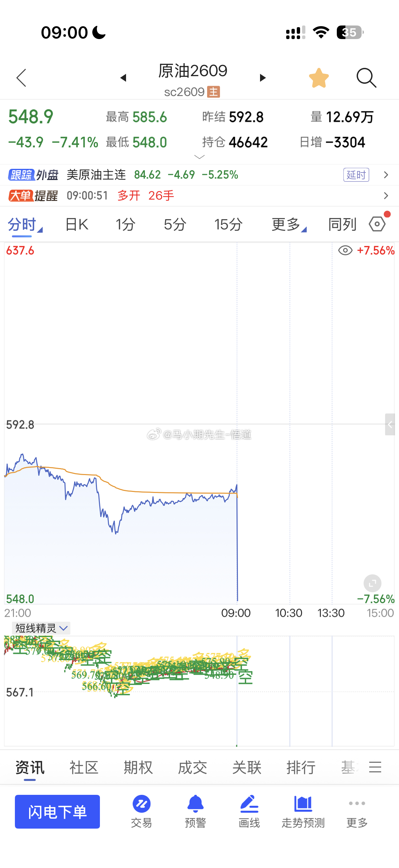The image size is (399, 868).
Task: Open the 更多 timeframe dropdown
Action: coord(288,224)
